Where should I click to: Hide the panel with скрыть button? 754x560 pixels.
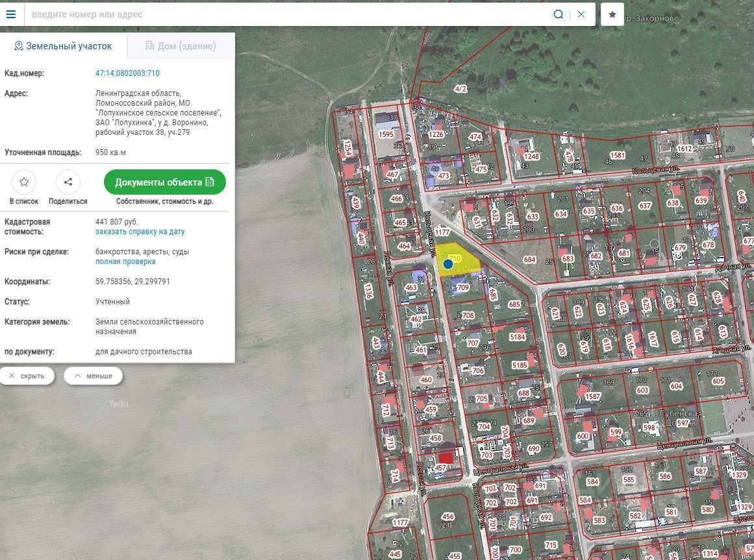27,376
